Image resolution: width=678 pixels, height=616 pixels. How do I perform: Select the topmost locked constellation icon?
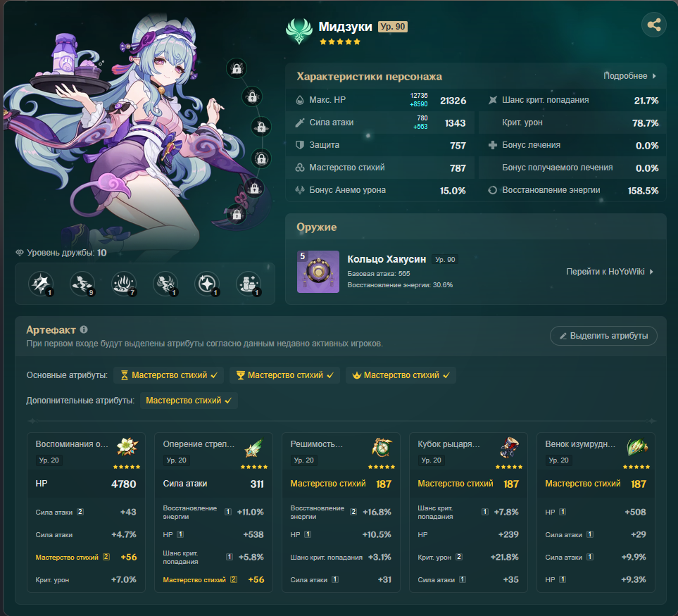237,68
